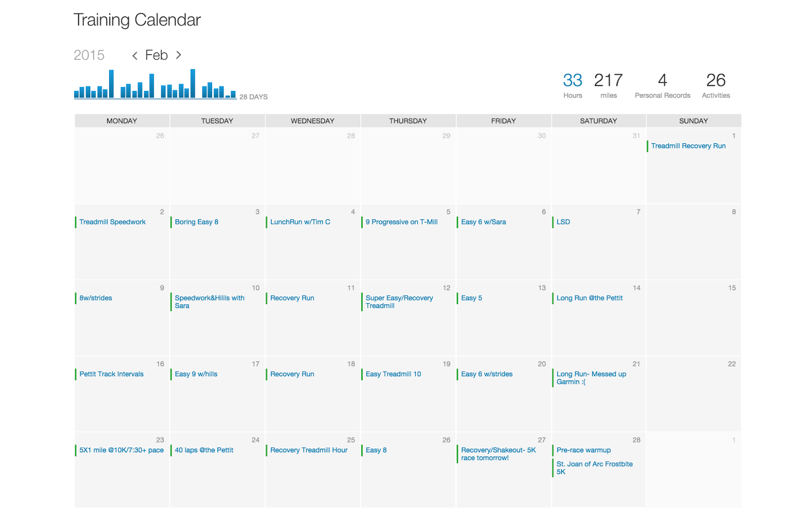Screen dimensions: 812x525
Task: Open Long Run- Messed up Garmin activity
Action: (591, 378)
